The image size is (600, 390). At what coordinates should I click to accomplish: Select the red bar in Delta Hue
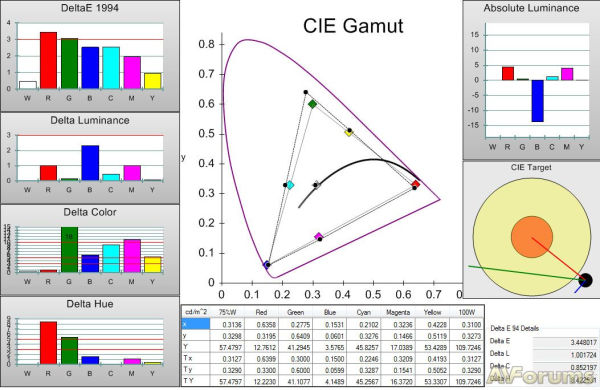coord(48,343)
